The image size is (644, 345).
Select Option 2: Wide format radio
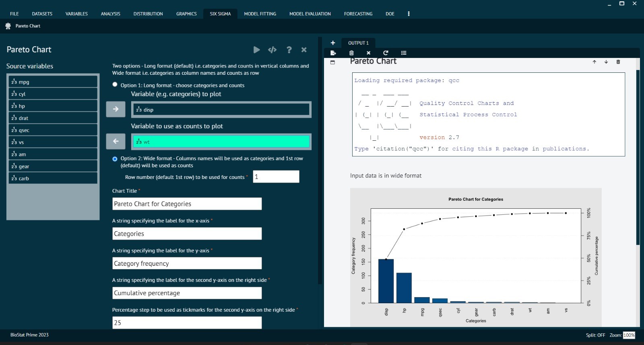point(115,159)
